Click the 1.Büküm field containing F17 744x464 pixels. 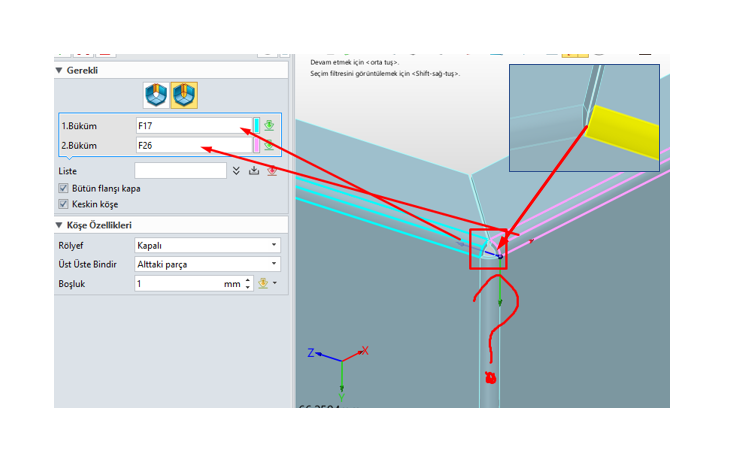tap(194, 126)
